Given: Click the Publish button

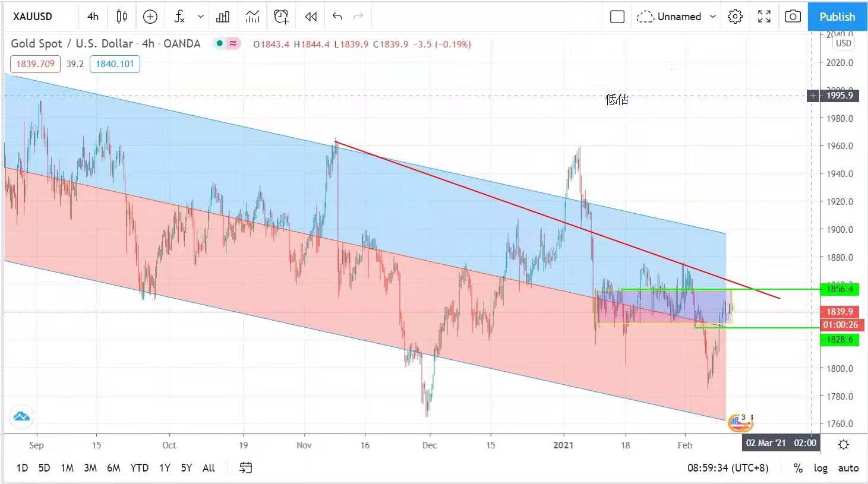Looking at the screenshot, I should tap(837, 17).
